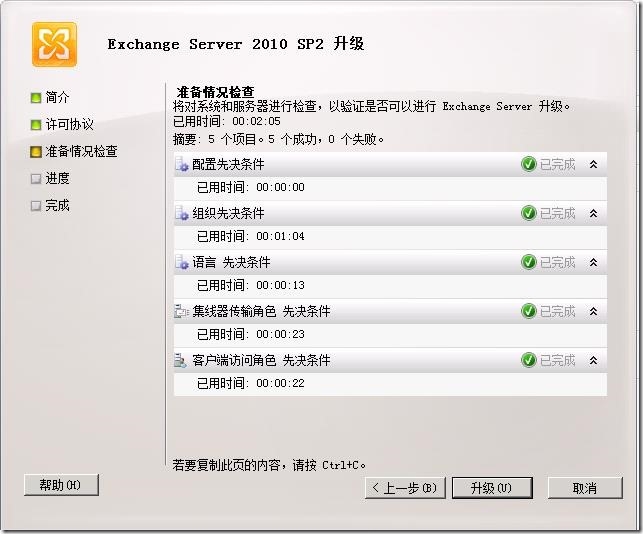Click the 已完成 status for 配置先决条件

[x=558, y=164]
